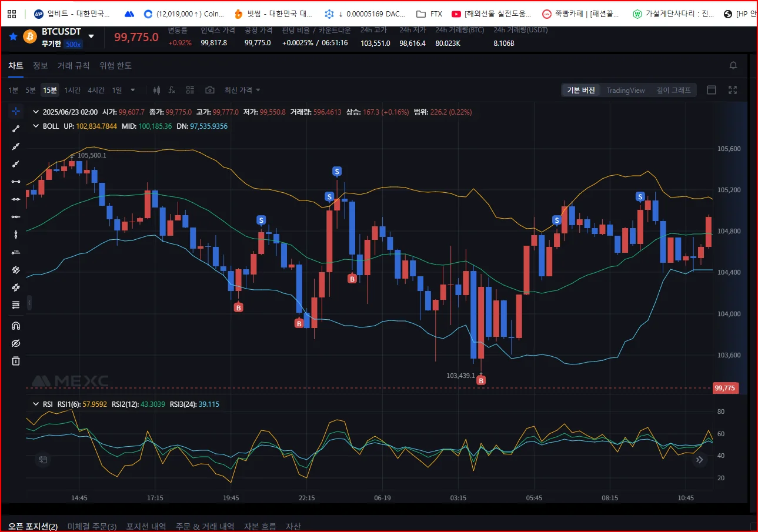Collapse the drawing toolbar side handle
Image resolution: width=758 pixels, height=532 pixels.
coord(29,303)
